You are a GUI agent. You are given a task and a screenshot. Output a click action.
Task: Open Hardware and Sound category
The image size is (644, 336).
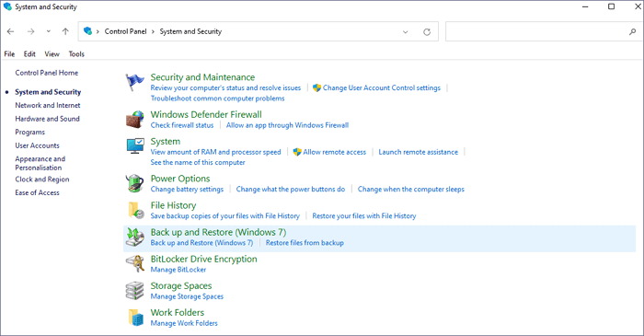pyautogui.click(x=47, y=119)
